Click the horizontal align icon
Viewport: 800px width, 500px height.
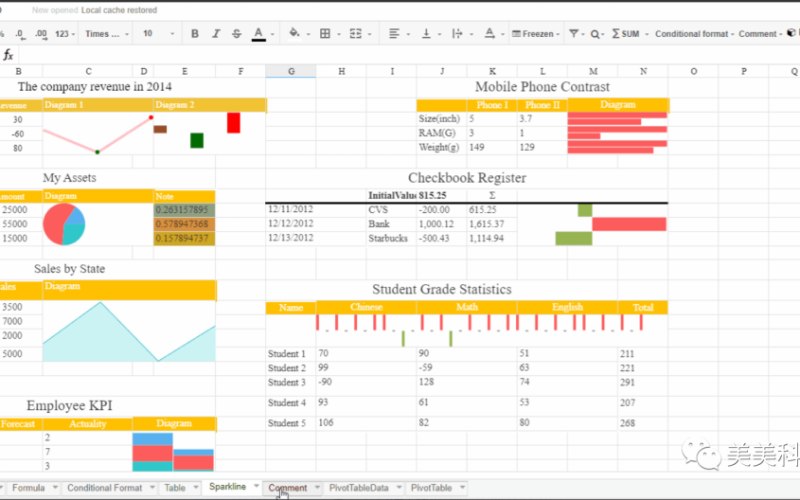pos(394,34)
